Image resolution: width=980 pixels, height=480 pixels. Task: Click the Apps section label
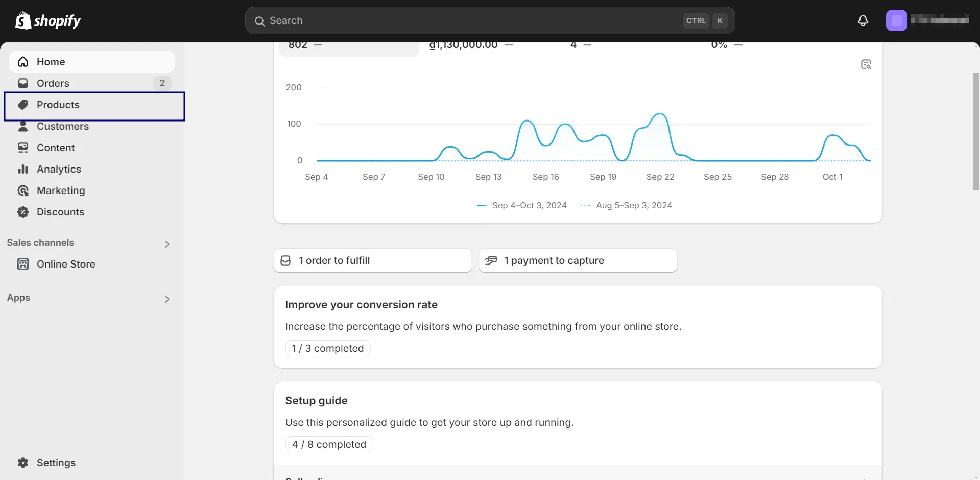tap(18, 298)
